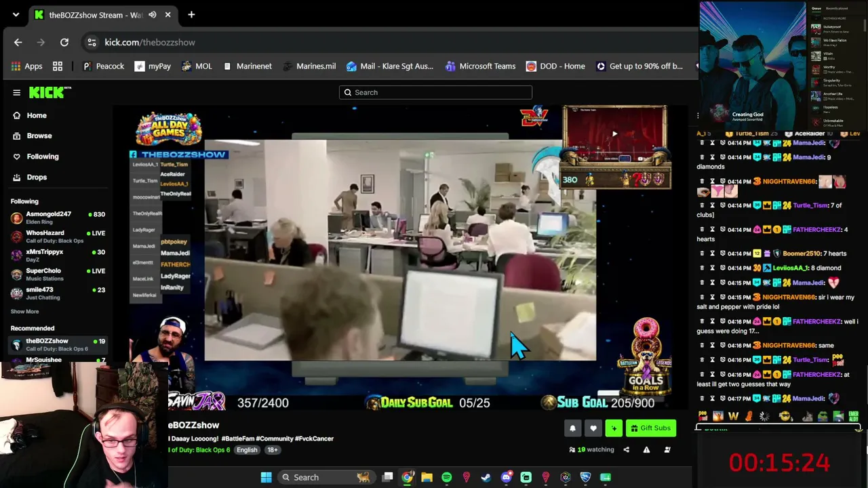Close theBOZZshow Stream browser tab
Image resolution: width=868 pixels, height=488 pixels.
tap(168, 14)
